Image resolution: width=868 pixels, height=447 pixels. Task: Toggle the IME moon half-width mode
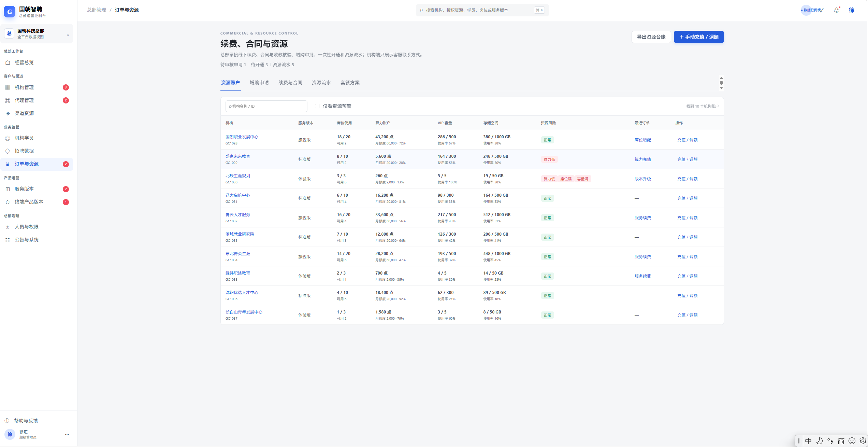pos(819,441)
